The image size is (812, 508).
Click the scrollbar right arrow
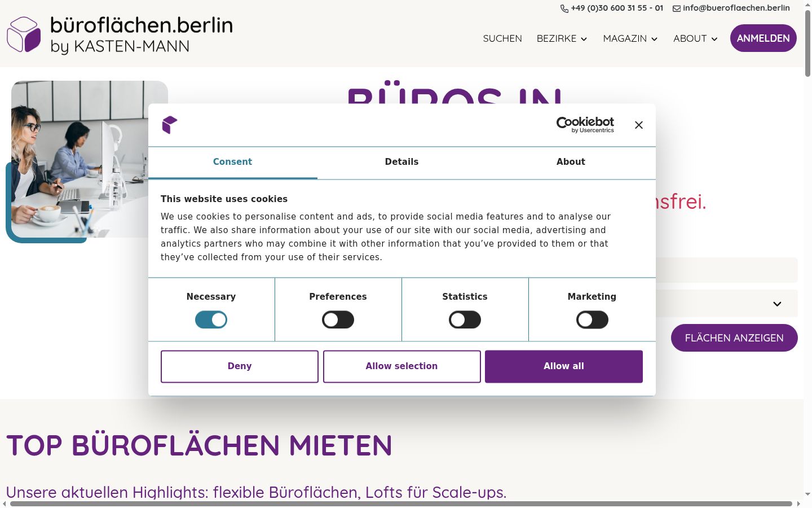pyautogui.click(x=798, y=503)
